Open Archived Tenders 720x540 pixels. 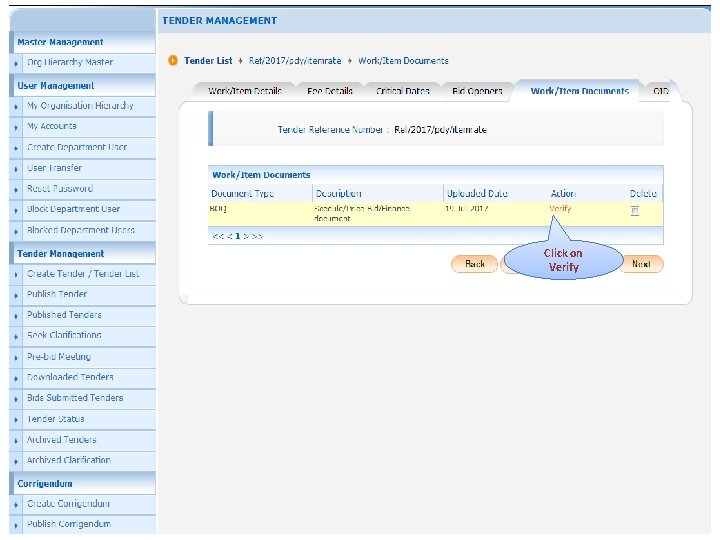[x=62, y=439]
